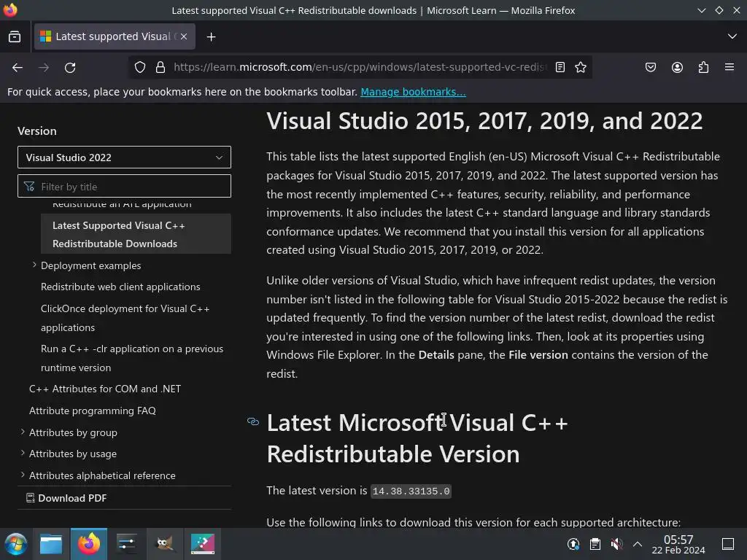Open Attribute programming FAQ
Viewport: 747px width, 560px height.
tap(93, 411)
